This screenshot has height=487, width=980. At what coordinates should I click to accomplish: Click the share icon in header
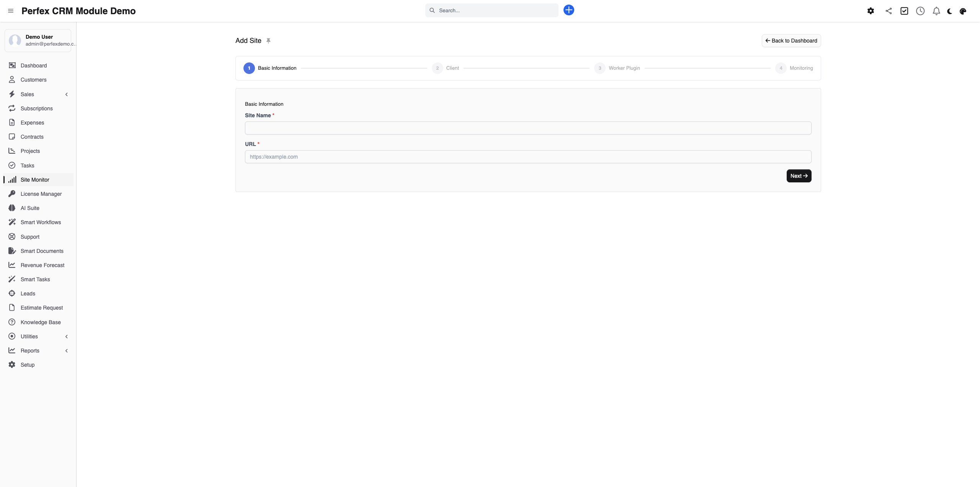(x=889, y=11)
